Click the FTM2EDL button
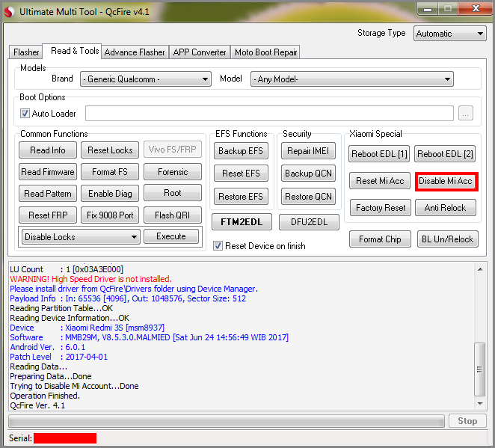This screenshot has width=495, height=448. click(242, 222)
